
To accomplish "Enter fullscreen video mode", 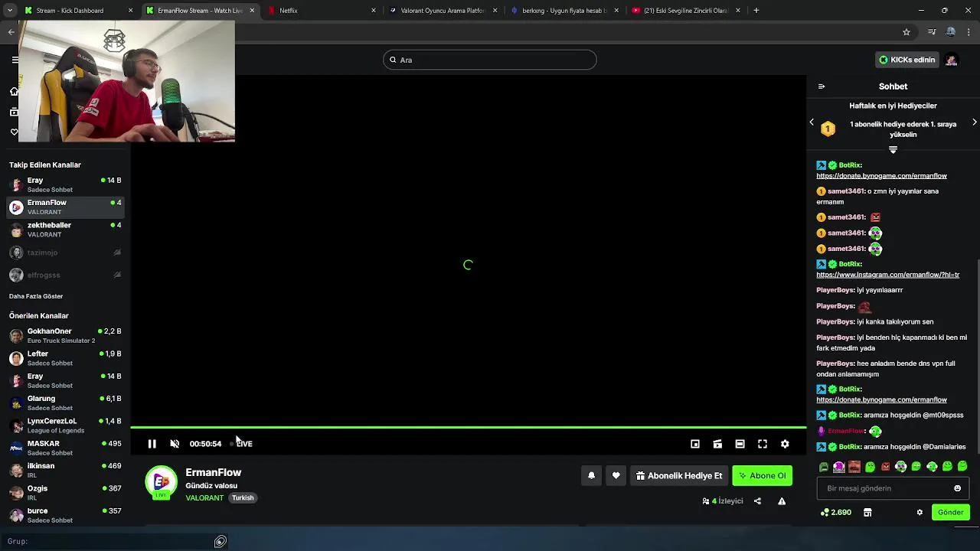I will [x=763, y=444].
